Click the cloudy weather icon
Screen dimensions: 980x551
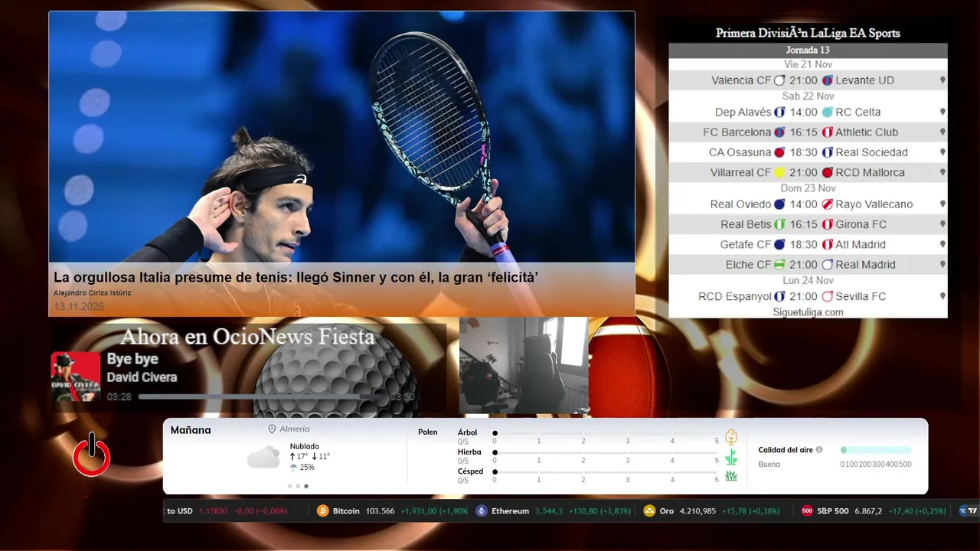click(263, 458)
